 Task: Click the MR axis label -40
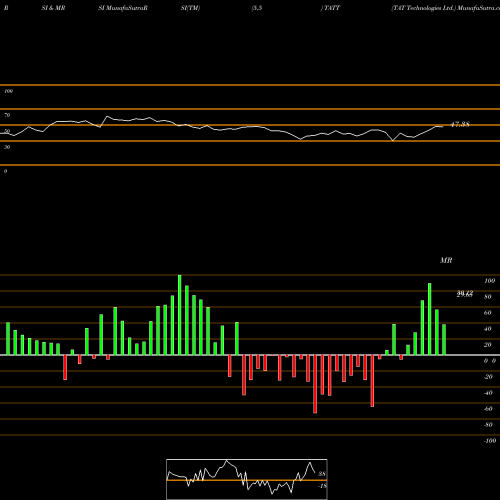tap(488, 393)
